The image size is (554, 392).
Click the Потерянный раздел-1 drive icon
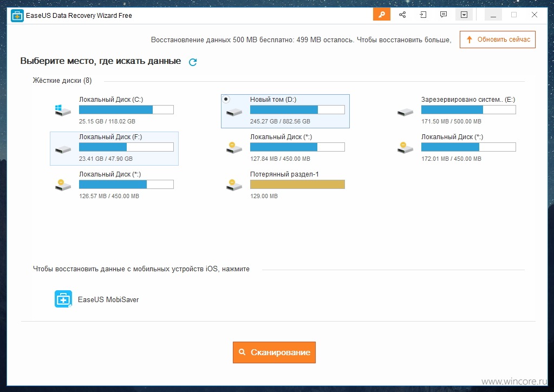[x=234, y=185]
